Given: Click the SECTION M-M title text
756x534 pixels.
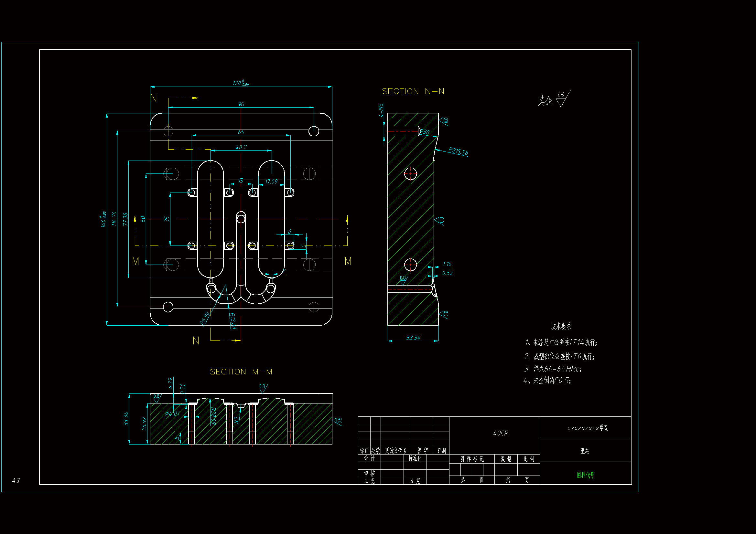Looking at the screenshot, I should coord(241,372).
